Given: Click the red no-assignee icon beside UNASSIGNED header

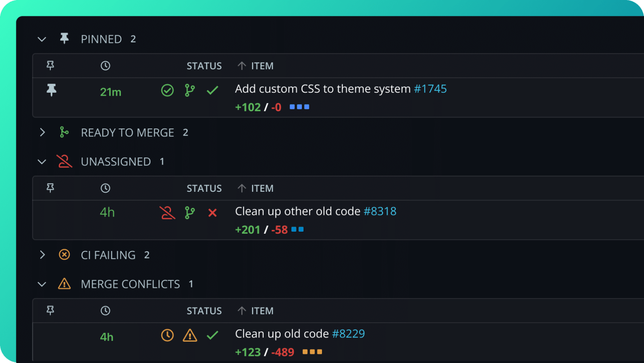Looking at the screenshot, I should tap(64, 161).
